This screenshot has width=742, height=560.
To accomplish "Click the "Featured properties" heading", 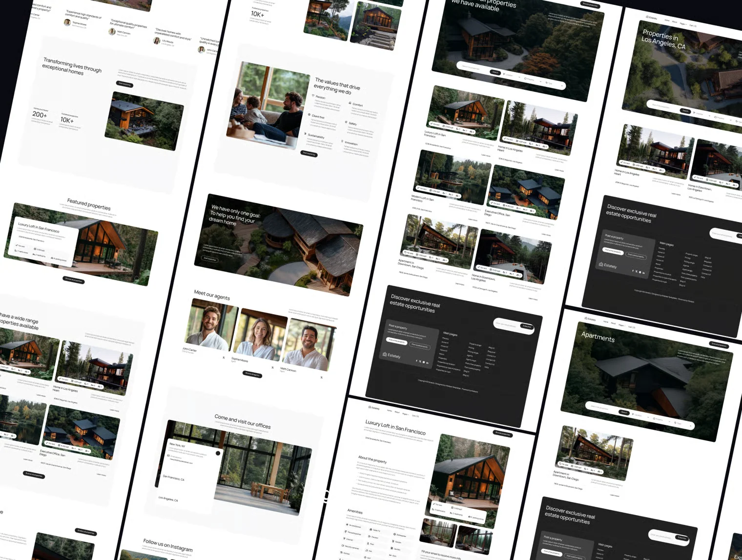I will [89, 204].
